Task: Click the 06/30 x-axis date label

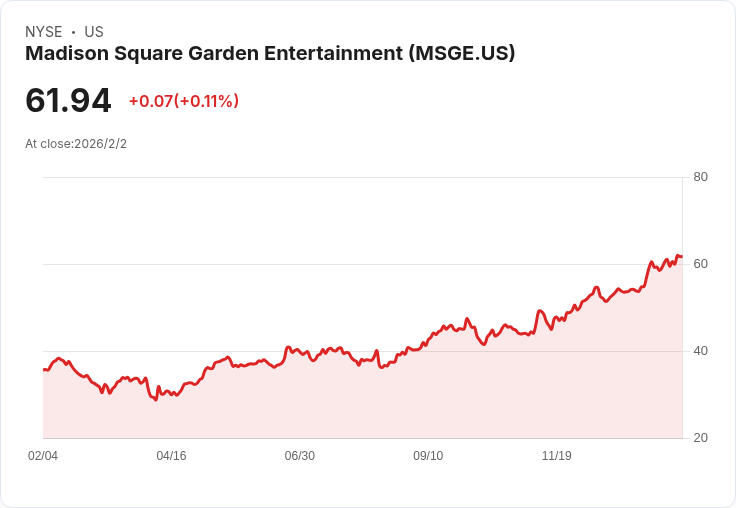Action: pos(299,455)
